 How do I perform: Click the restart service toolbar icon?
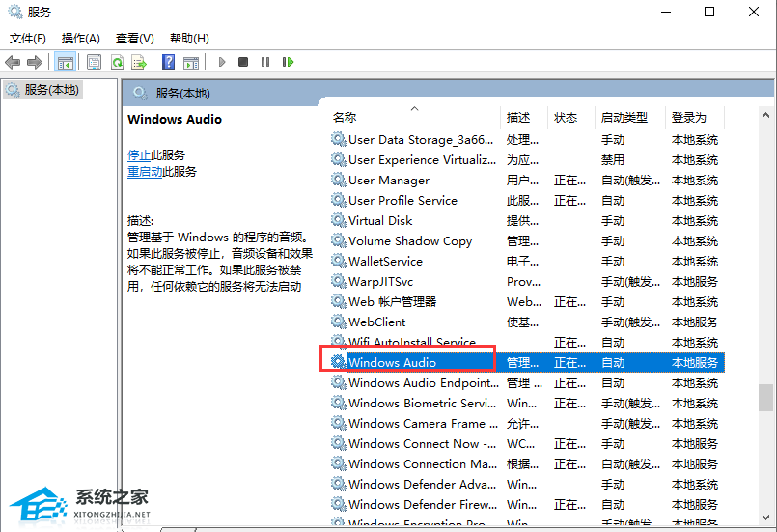(x=288, y=62)
